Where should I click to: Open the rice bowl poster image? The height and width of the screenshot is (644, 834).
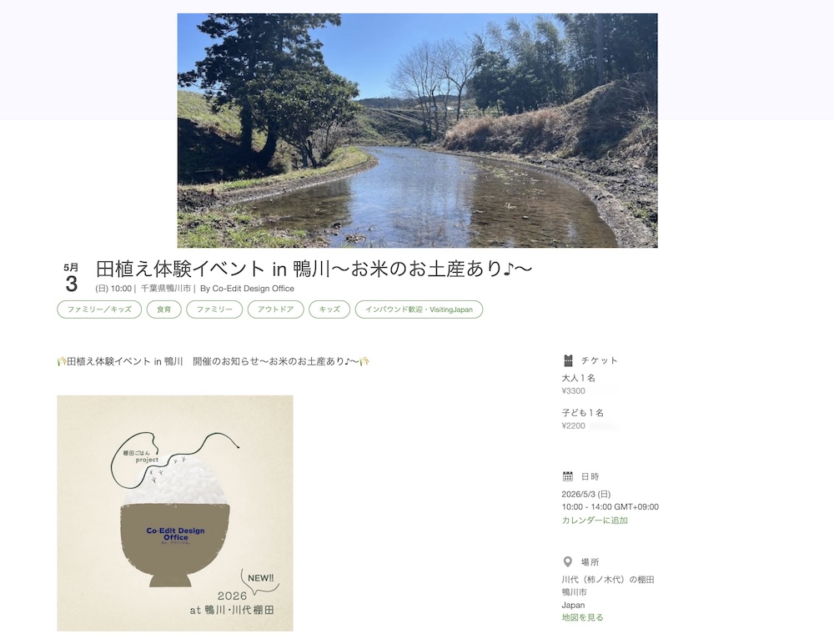point(175,513)
